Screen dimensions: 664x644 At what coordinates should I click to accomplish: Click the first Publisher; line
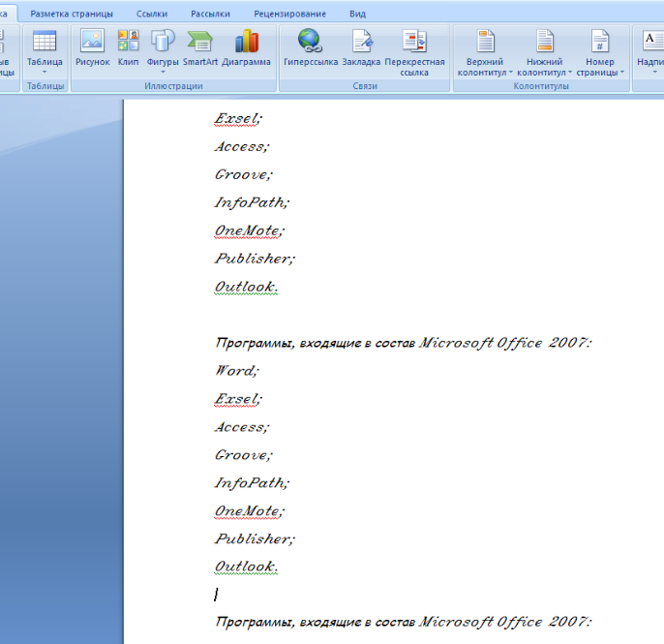(255, 259)
